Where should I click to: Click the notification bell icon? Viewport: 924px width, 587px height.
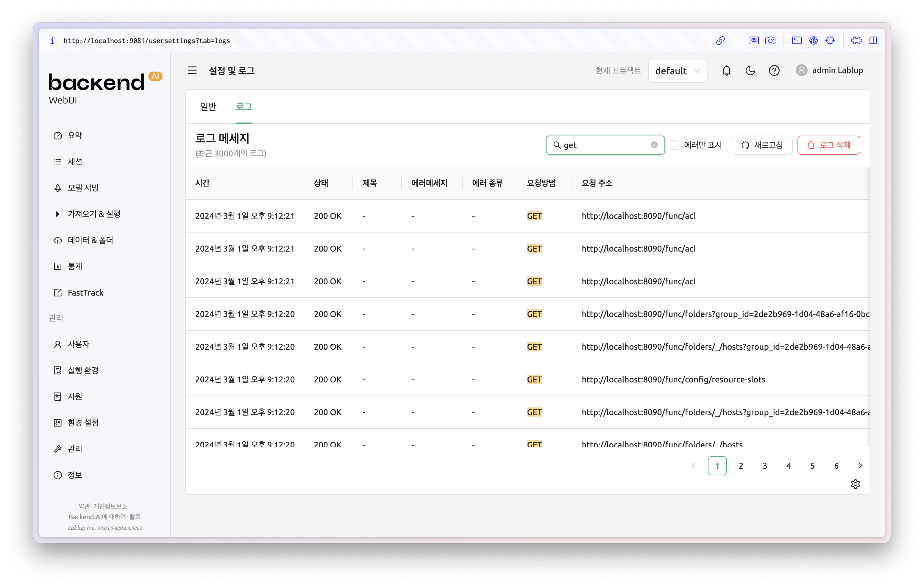click(726, 70)
